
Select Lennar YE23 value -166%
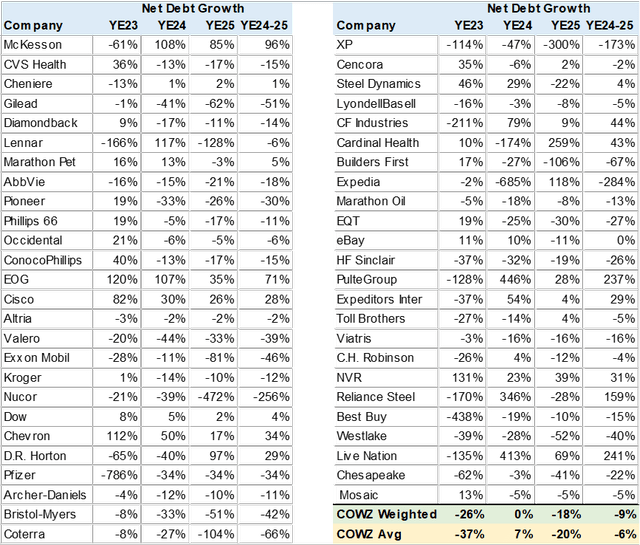tap(119, 143)
